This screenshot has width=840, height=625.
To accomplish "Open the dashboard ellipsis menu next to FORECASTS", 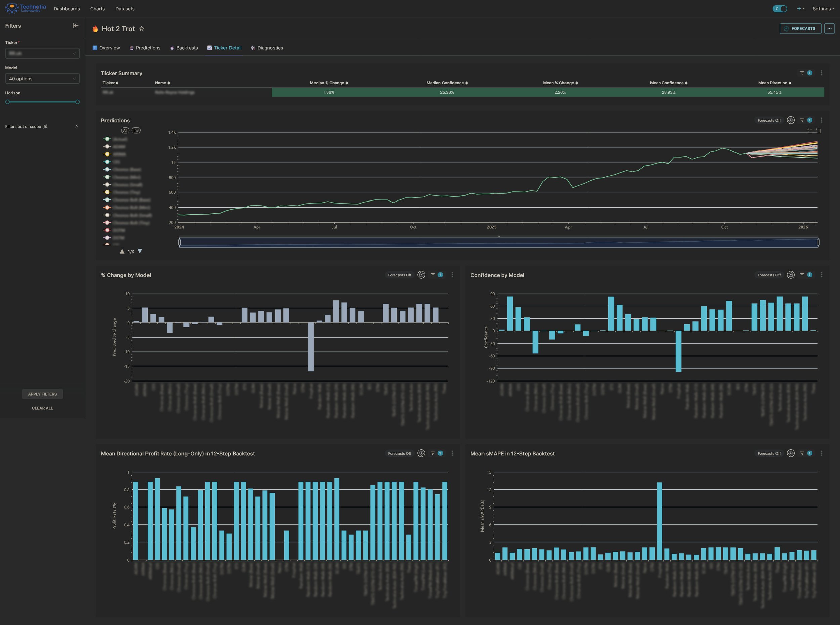I will click(829, 28).
